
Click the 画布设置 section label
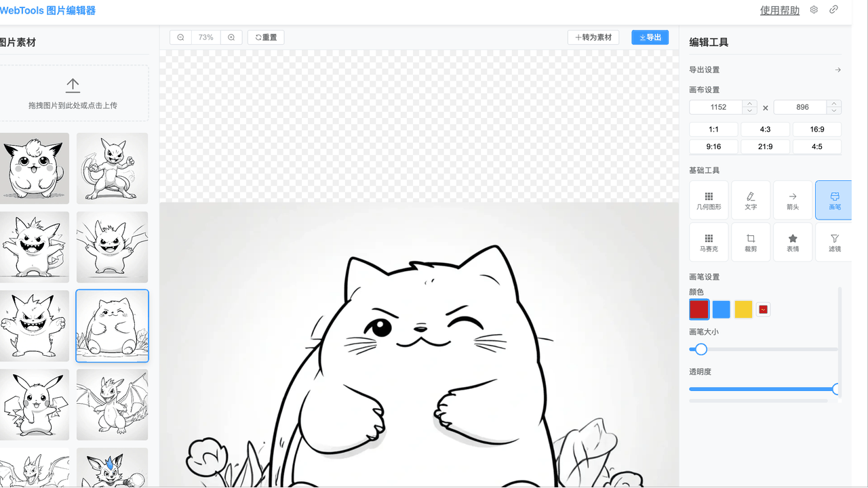[x=704, y=89]
